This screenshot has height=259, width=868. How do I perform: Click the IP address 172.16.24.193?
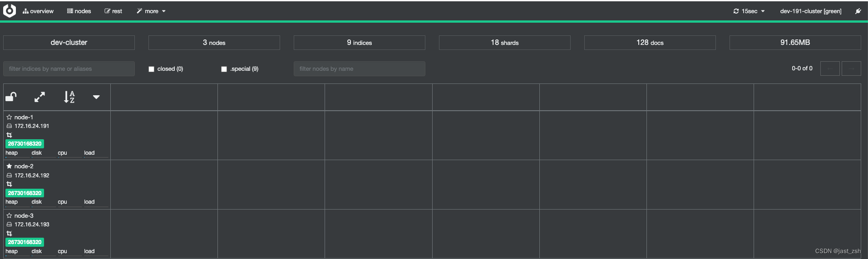32,225
